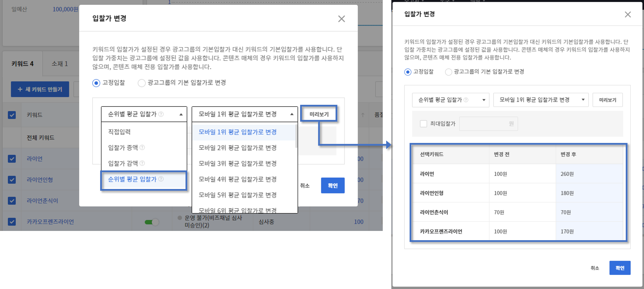The image size is (644, 289).
Task: Switch to 소재 1 tab
Action: coord(60,64)
